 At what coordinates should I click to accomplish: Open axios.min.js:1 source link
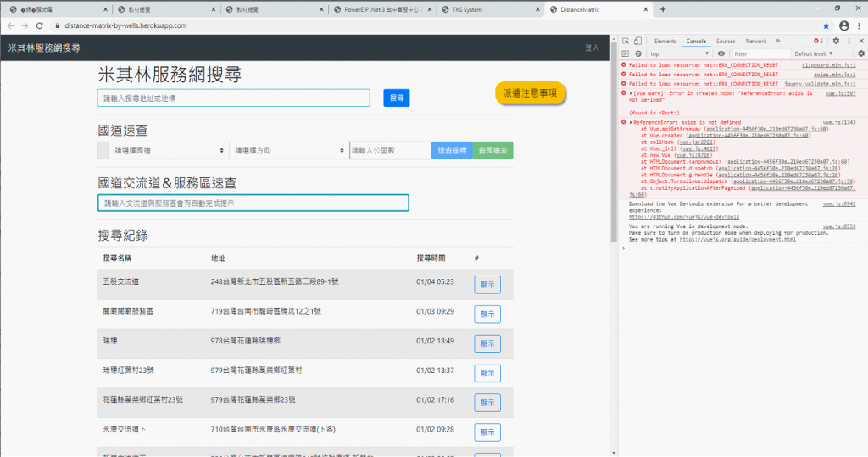(834, 75)
